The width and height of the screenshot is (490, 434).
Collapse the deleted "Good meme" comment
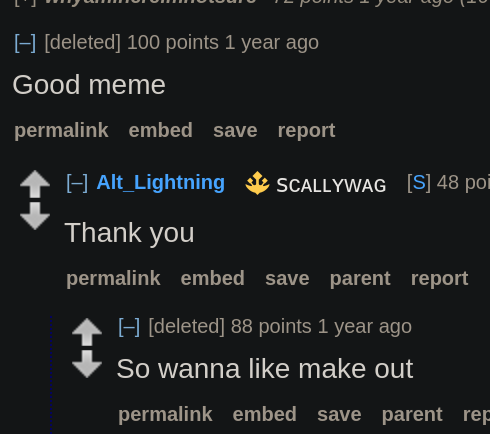coord(25,43)
